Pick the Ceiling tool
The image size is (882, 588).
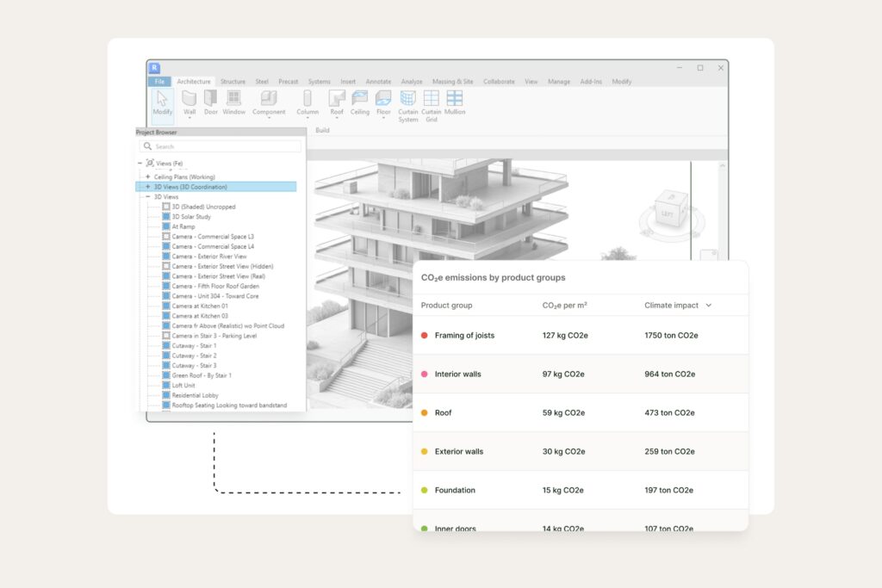[360, 100]
